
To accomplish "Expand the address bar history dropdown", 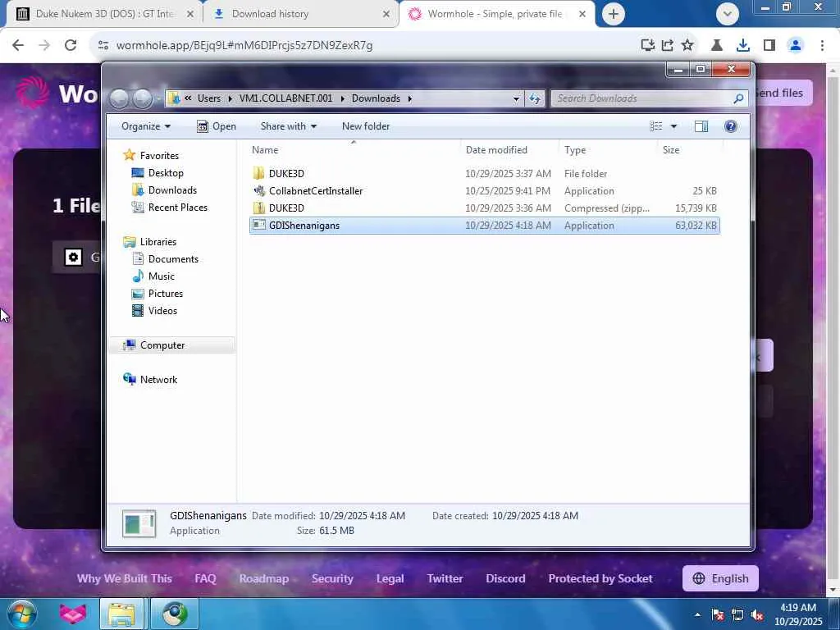I will click(x=516, y=98).
